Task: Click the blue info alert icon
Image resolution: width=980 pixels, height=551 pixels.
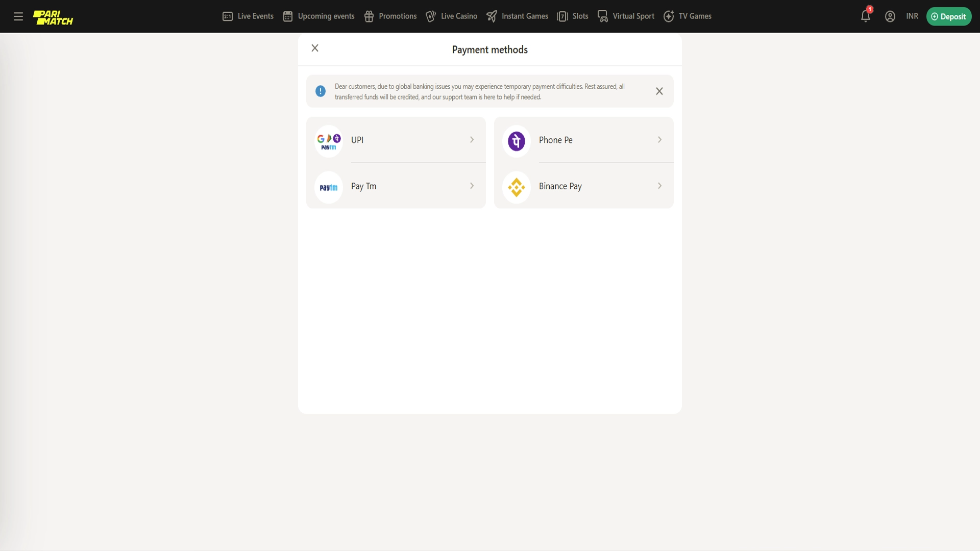Action: tap(321, 91)
